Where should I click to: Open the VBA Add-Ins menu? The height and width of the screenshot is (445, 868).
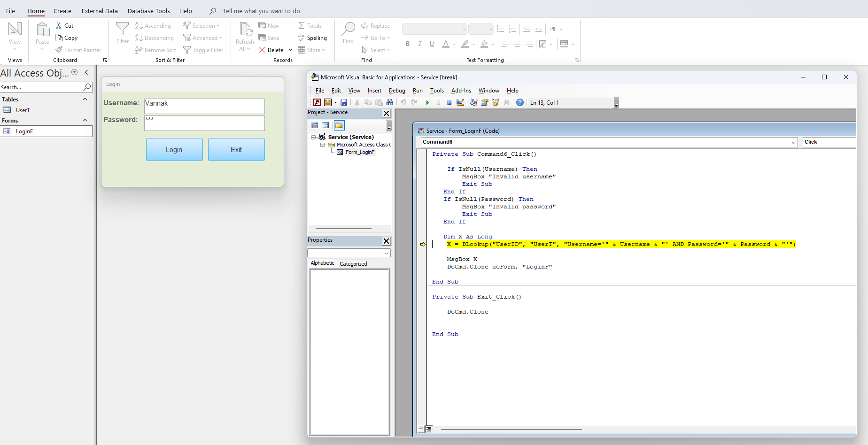click(x=461, y=91)
